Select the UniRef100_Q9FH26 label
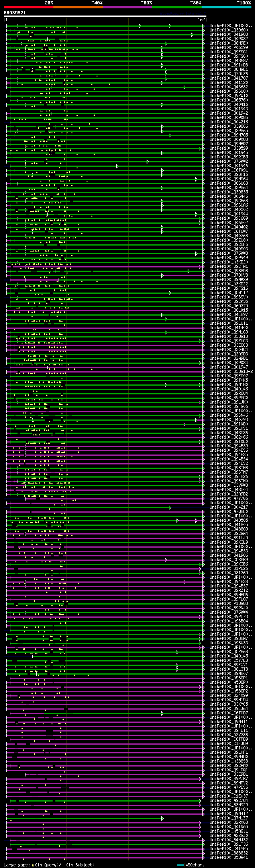 click(229, 476)
